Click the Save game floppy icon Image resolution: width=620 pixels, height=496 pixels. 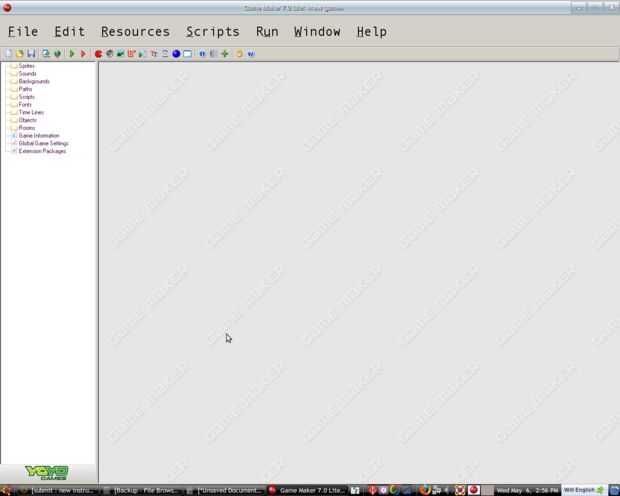point(31,53)
